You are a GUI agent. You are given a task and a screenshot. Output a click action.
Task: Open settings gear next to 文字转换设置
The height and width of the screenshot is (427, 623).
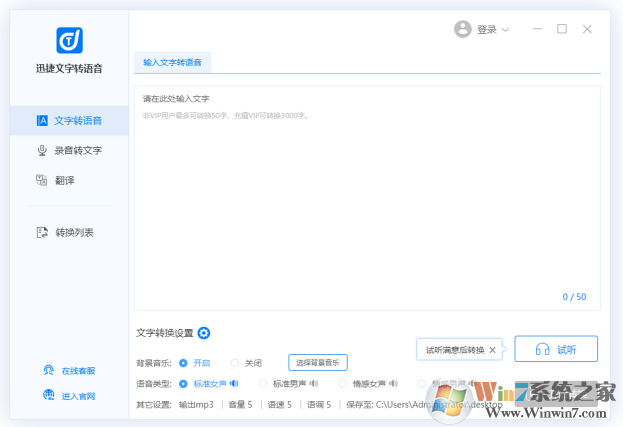(204, 333)
